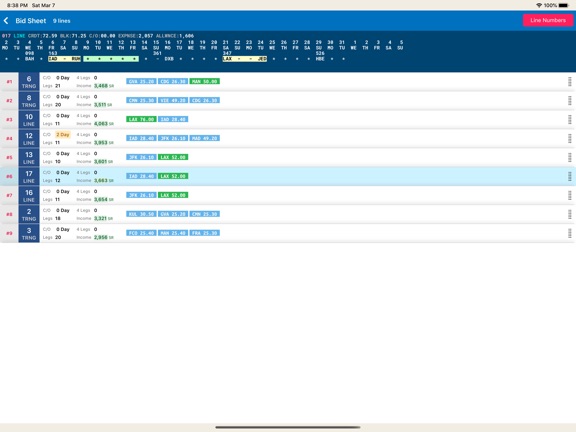Click the Bid Sheet title
The width and height of the screenshot is (576, 432).
click(x=31, y=21)
